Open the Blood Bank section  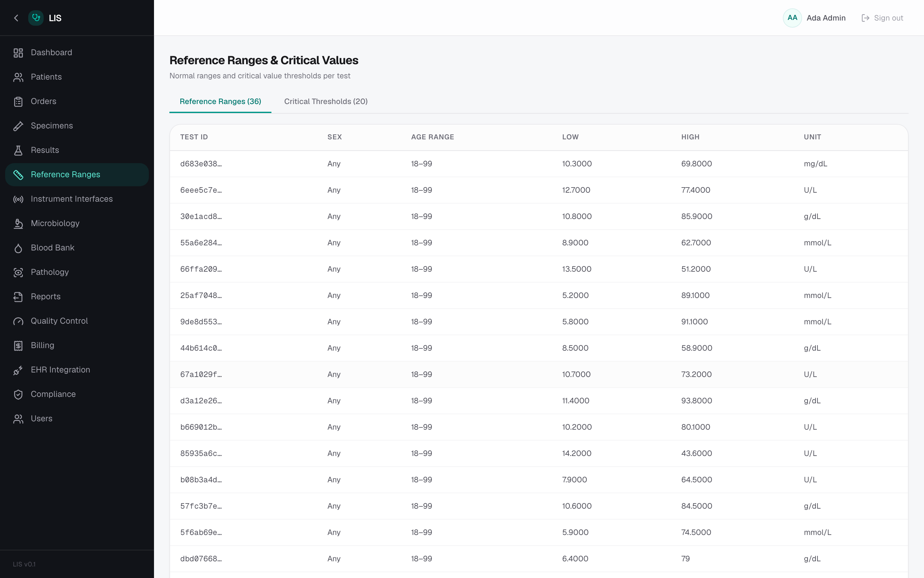coord(77,248)
